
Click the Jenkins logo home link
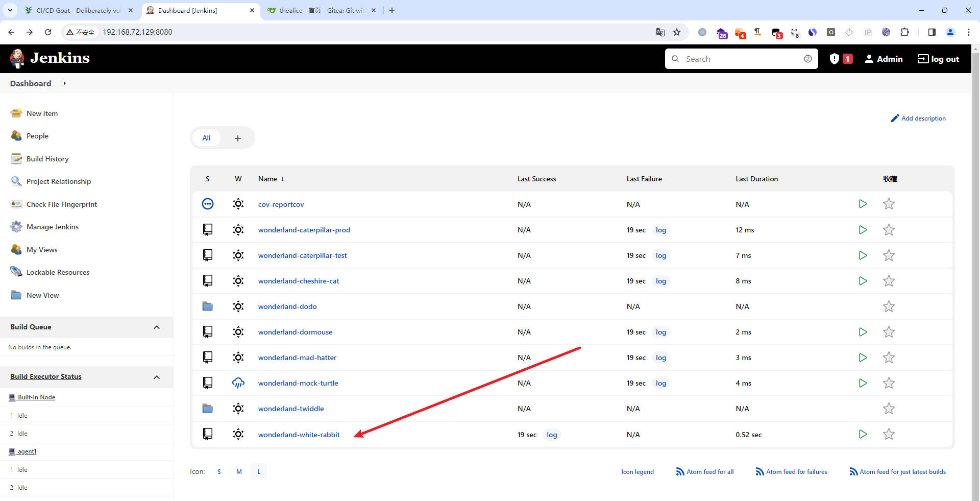[x=50, y=58]
